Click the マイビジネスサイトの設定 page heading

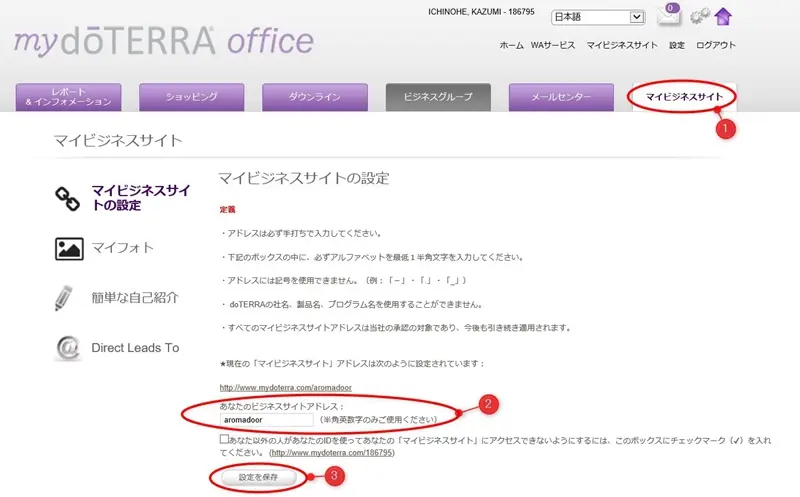tap(304, 178)
